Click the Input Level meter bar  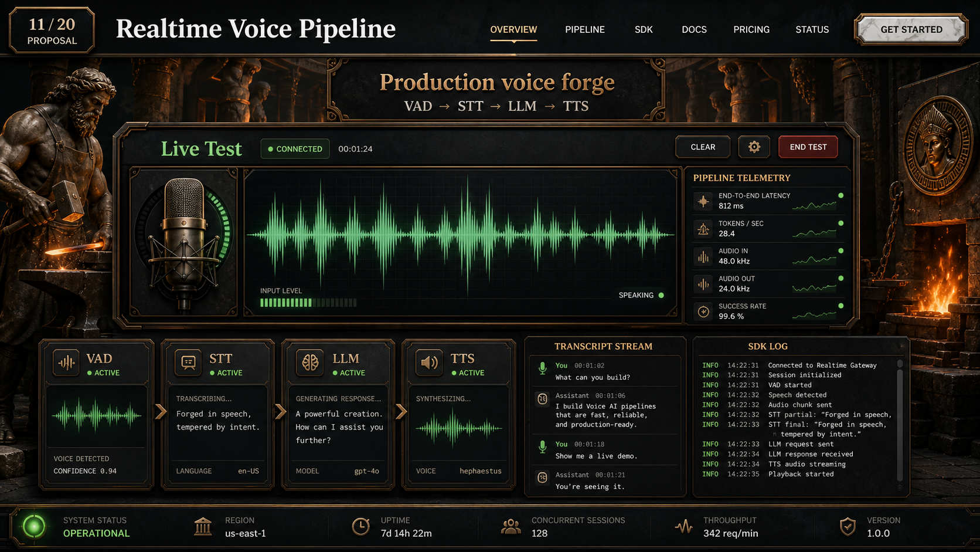(308, 303)
